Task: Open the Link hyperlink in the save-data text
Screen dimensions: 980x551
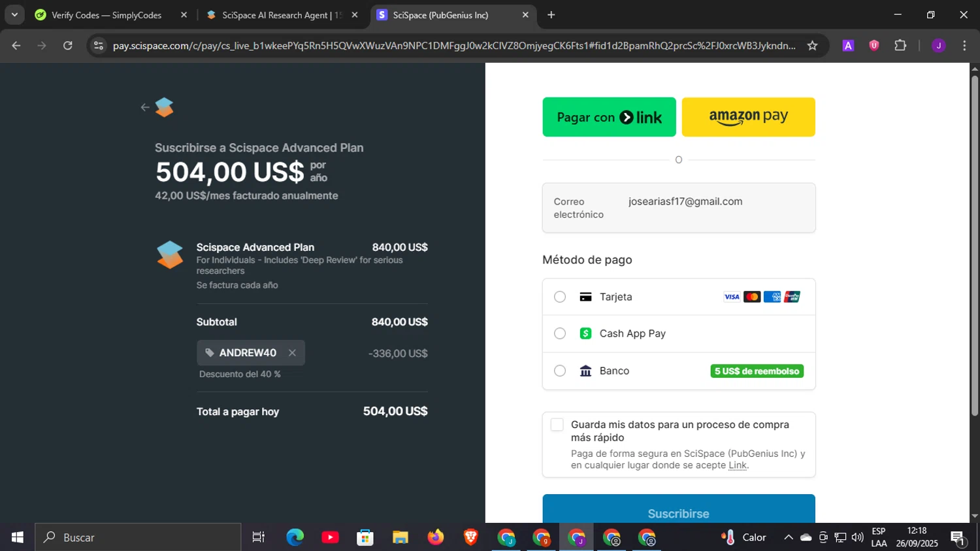Action: [x=738, y=465]
